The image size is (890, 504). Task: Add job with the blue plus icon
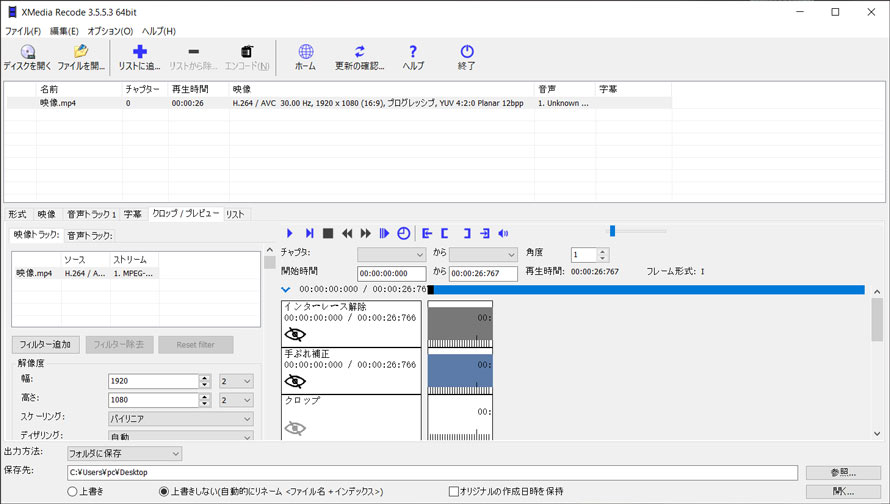[x=140, y=52]
